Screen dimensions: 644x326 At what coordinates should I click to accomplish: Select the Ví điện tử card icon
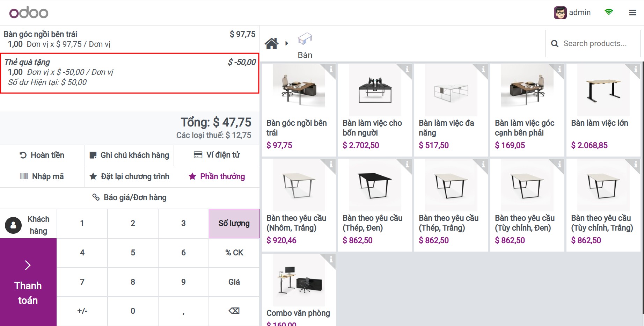(198, 155)
